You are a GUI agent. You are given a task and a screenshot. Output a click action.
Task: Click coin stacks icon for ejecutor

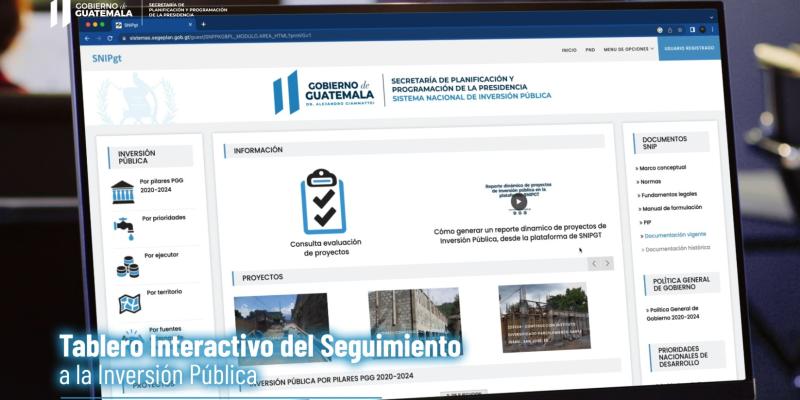pos(128,267)
